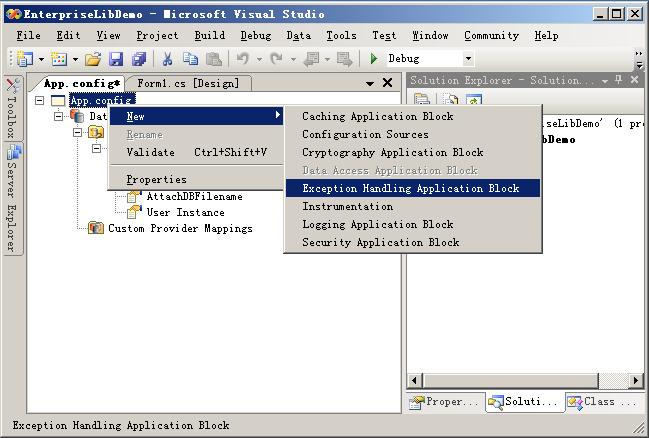Open the Build menu
This screenshot has height=438, width=649.
tap(210, 36)
